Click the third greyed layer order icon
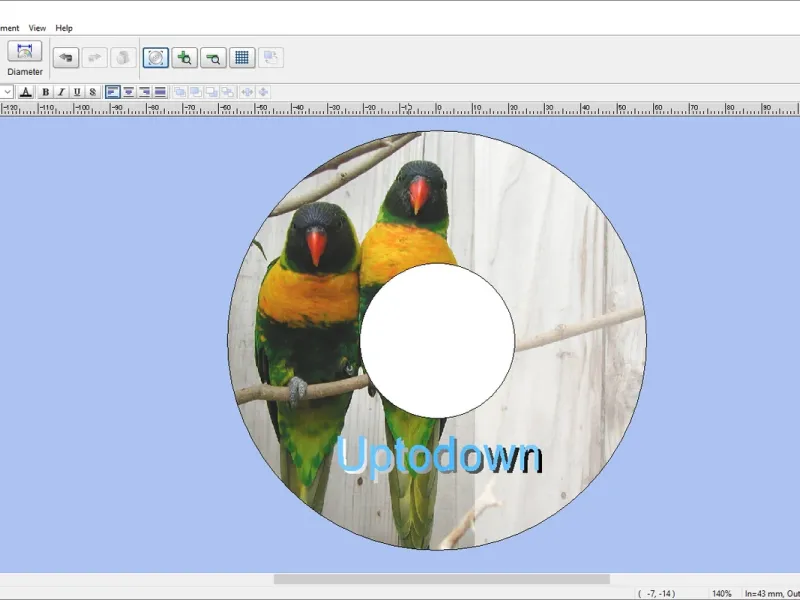 211,92
